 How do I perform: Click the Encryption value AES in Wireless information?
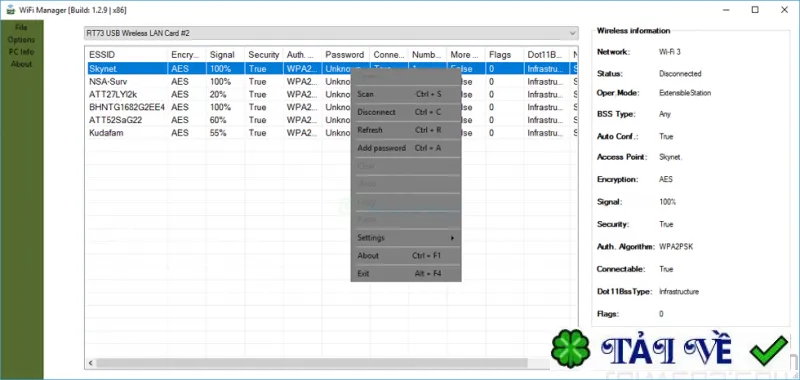point(665,180)
